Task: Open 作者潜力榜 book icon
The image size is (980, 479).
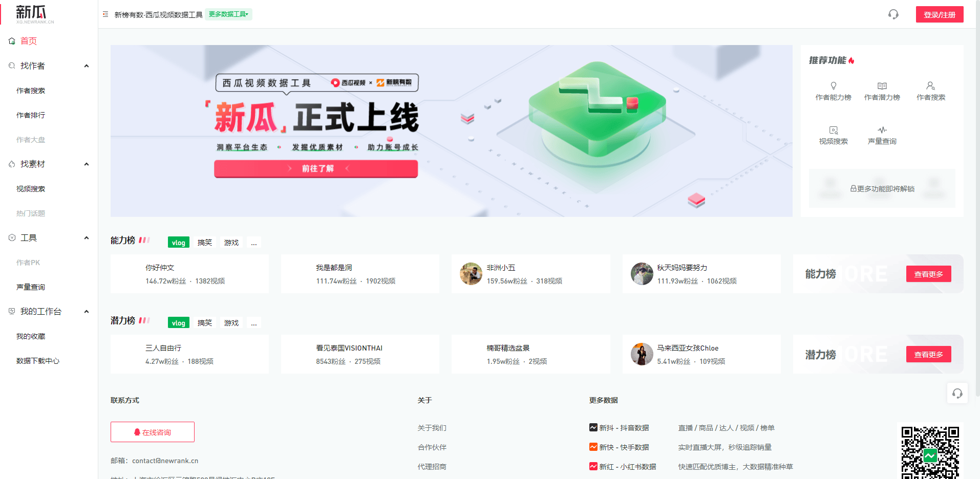Action: click(x=882, y=85)
